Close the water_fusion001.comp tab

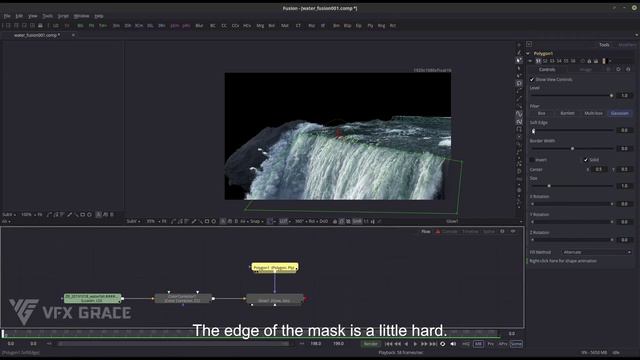[73, 35]
